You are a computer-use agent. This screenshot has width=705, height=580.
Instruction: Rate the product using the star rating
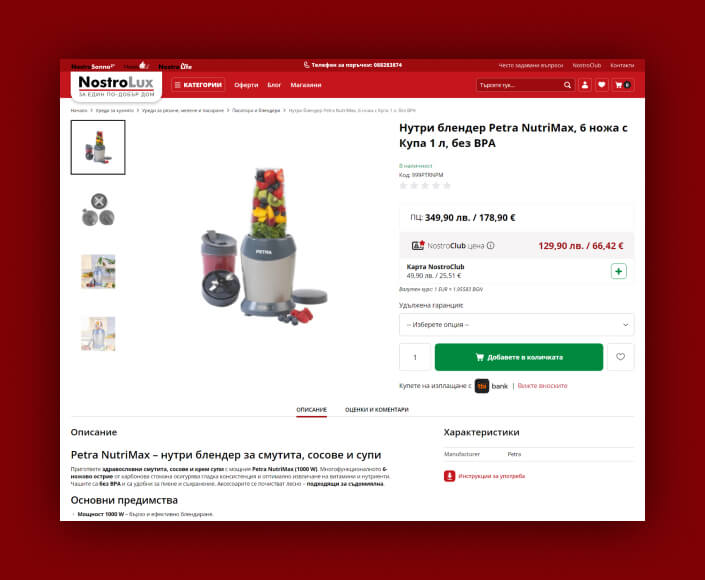pos(425,186)
